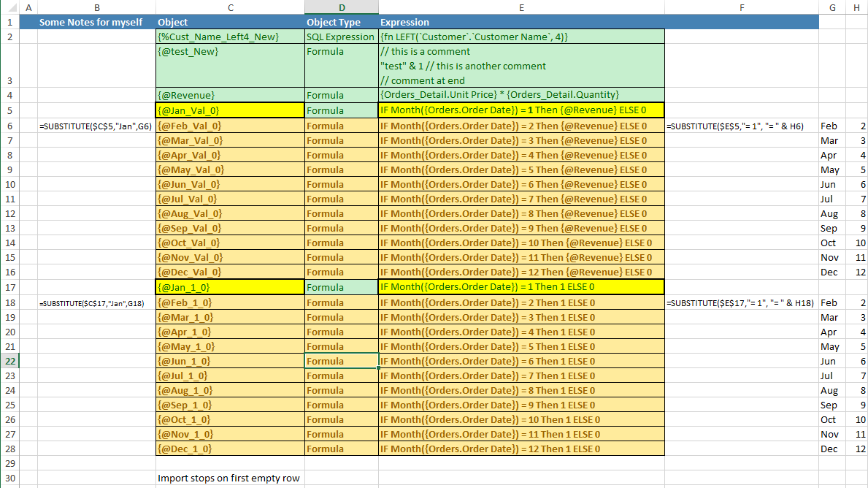Select 'Dec' cell in row 28

(832, 449)
